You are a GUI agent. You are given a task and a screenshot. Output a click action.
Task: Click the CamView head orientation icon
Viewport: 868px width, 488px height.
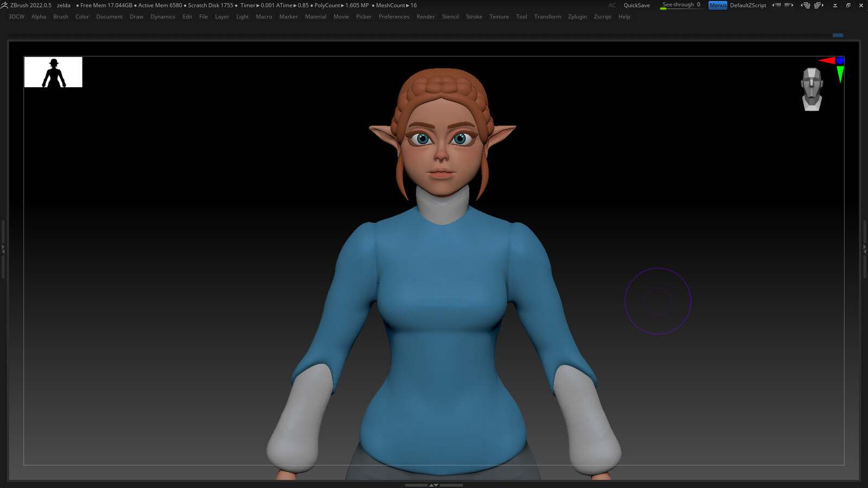pos(812,89)
